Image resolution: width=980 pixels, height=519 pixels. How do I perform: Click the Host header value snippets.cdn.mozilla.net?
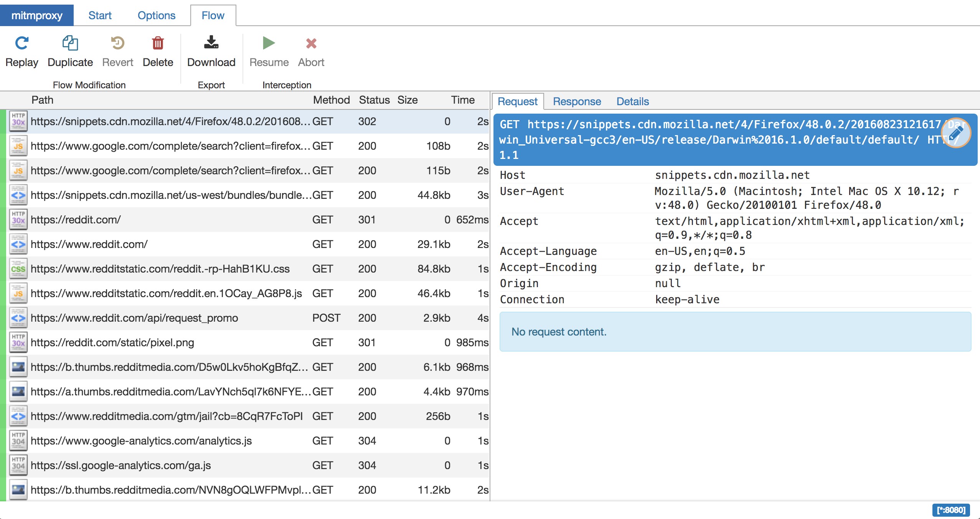(x=732, y=175)
